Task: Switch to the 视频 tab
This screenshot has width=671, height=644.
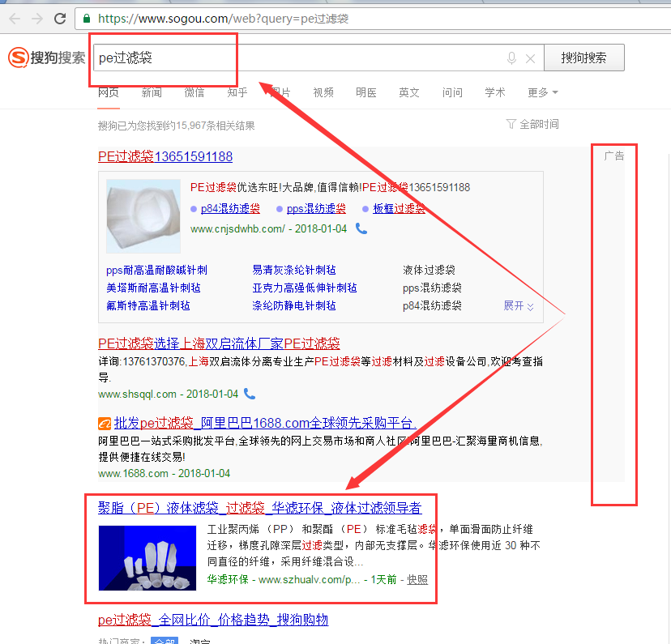Action: pyautogui.click(x=323, y=92)
